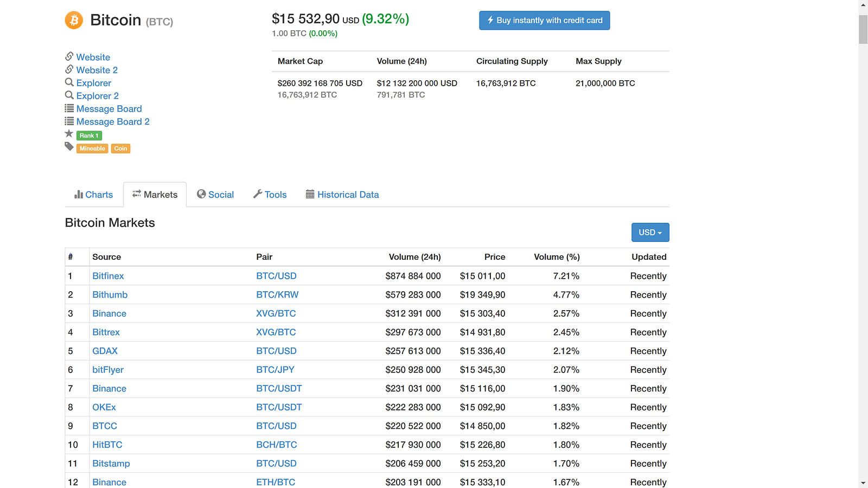Sort table by Source column header
Viewport: 868px width, 488px height.
(107, 257)
